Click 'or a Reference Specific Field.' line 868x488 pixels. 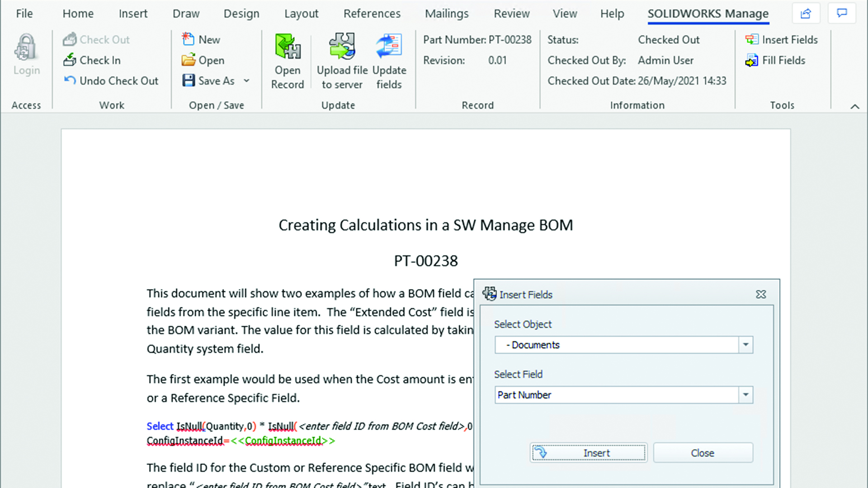(x=223, y=398)
